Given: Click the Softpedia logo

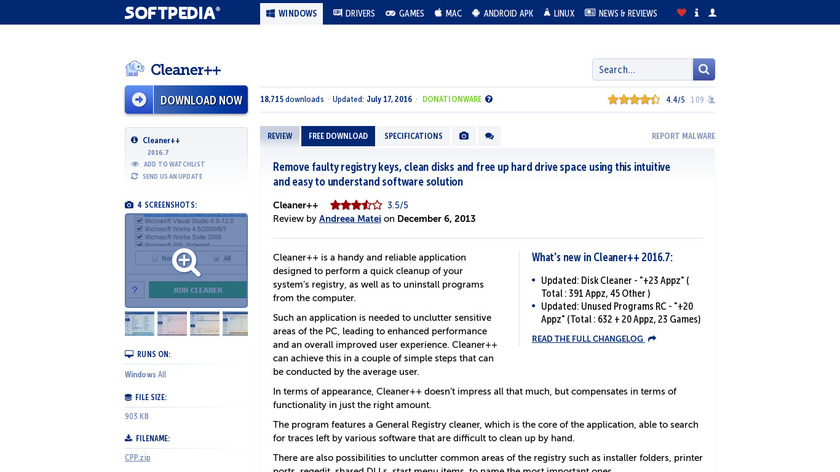Looking at the screenshot, I should (172, 13).
